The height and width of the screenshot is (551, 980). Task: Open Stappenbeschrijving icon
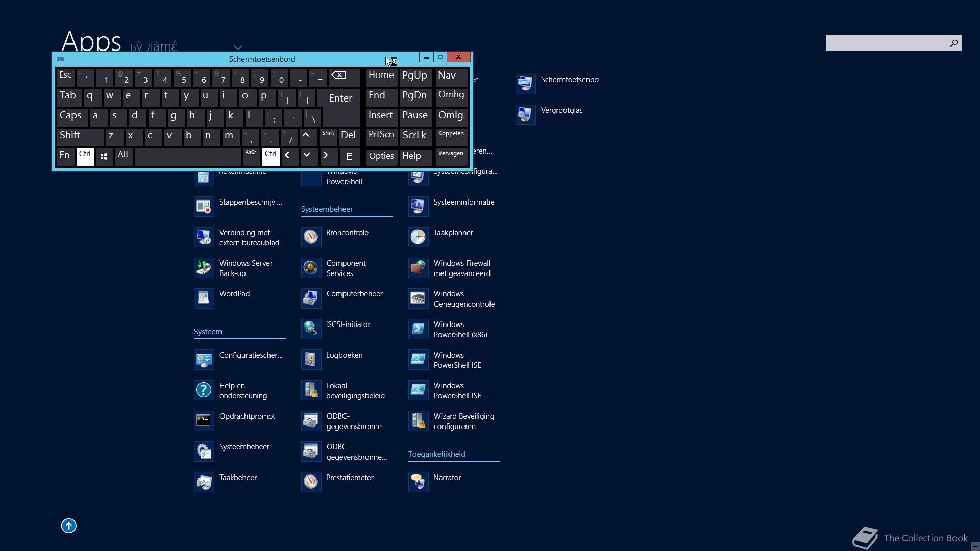click(204, 206)
